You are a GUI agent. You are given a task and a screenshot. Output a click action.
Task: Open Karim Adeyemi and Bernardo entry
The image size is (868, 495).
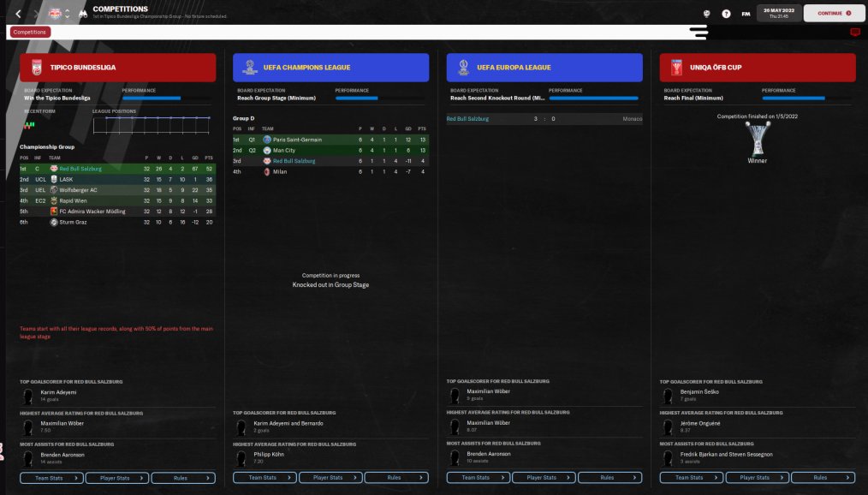click(288, 424)
